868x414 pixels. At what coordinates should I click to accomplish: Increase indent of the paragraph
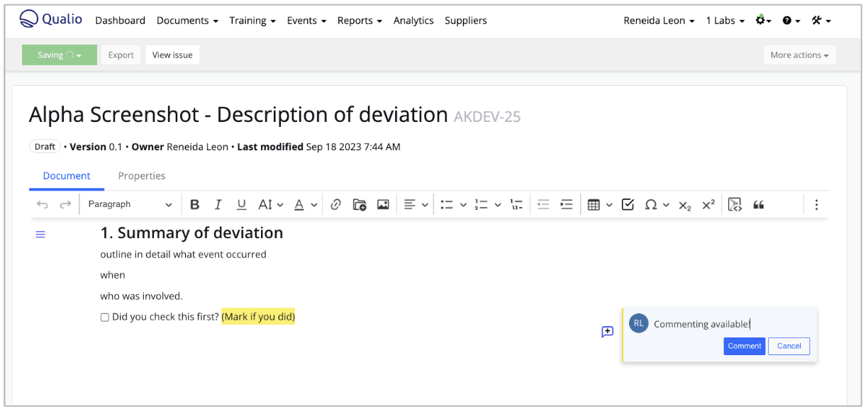pyautogui.click(x=566, y=205)
